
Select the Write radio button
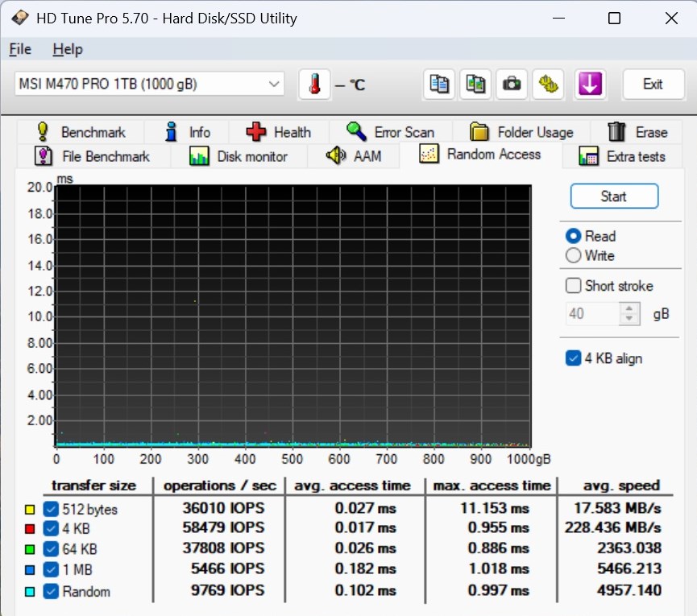(574, 256)
